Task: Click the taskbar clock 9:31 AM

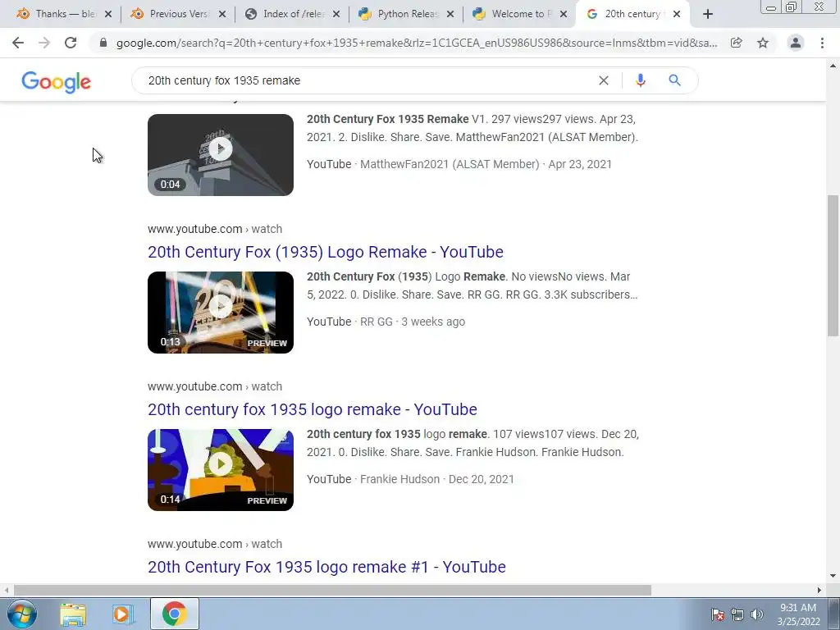Action: click(798, 614)
